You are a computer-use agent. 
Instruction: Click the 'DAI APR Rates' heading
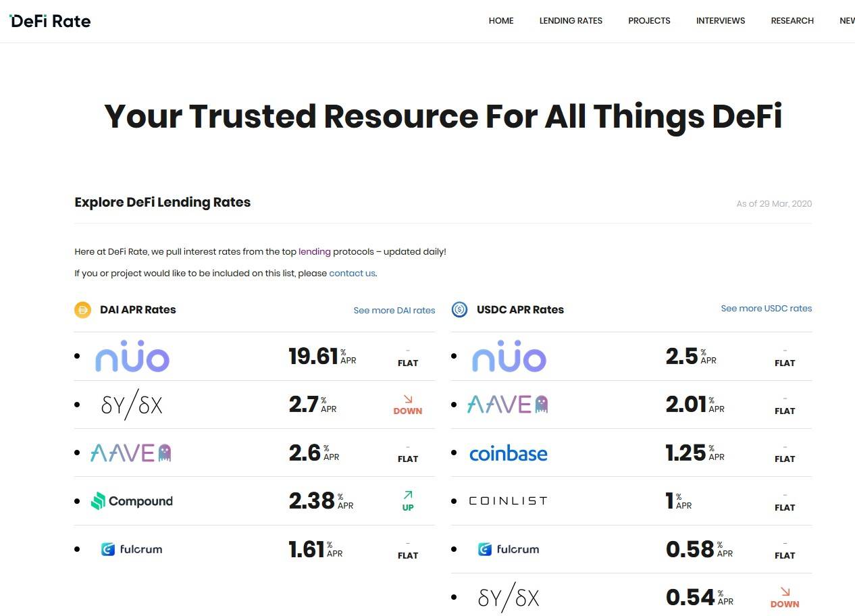point(138,310)
